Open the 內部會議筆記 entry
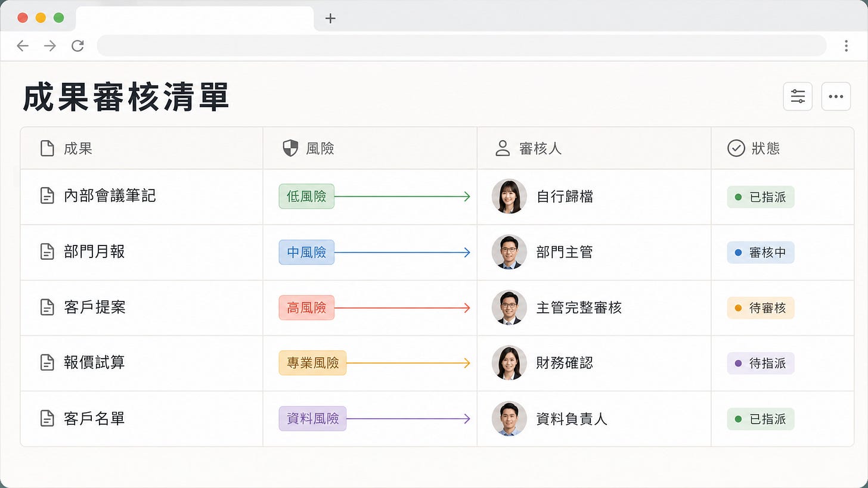868x488 pixels. pos(110,196)
